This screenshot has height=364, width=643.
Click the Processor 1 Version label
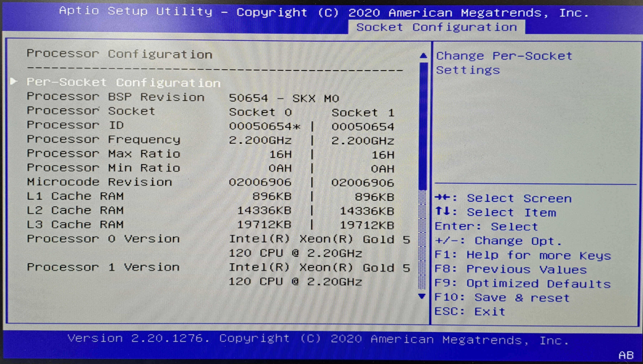point(103,267)
